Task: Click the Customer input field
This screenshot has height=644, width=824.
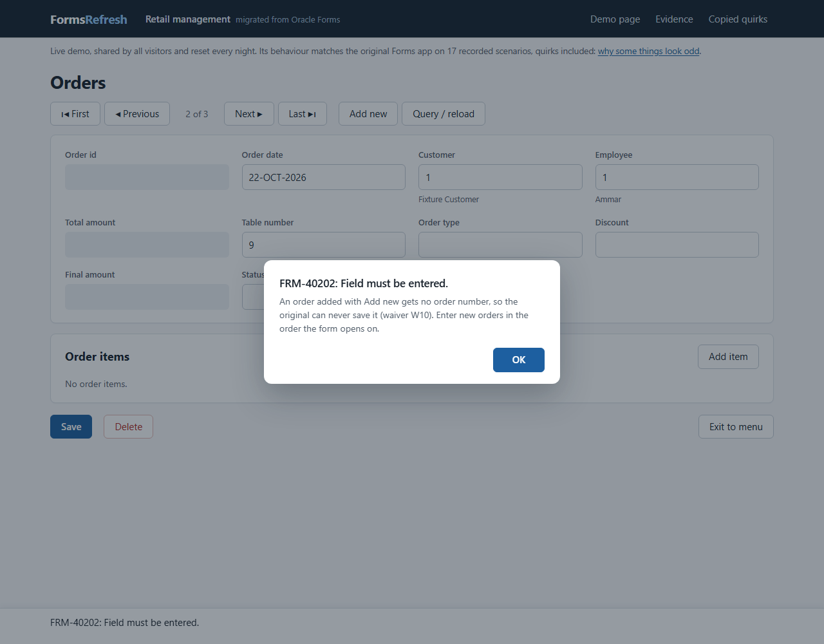Action: [500, 177]
